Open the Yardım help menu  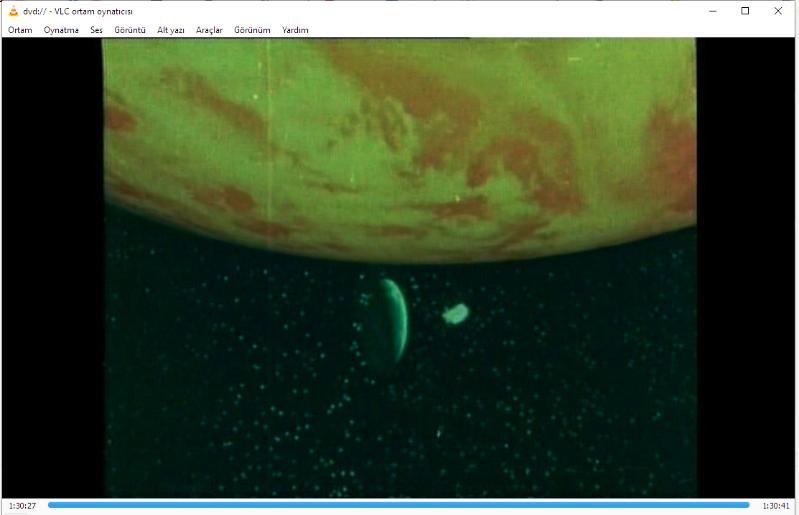(x=295, y=30)
